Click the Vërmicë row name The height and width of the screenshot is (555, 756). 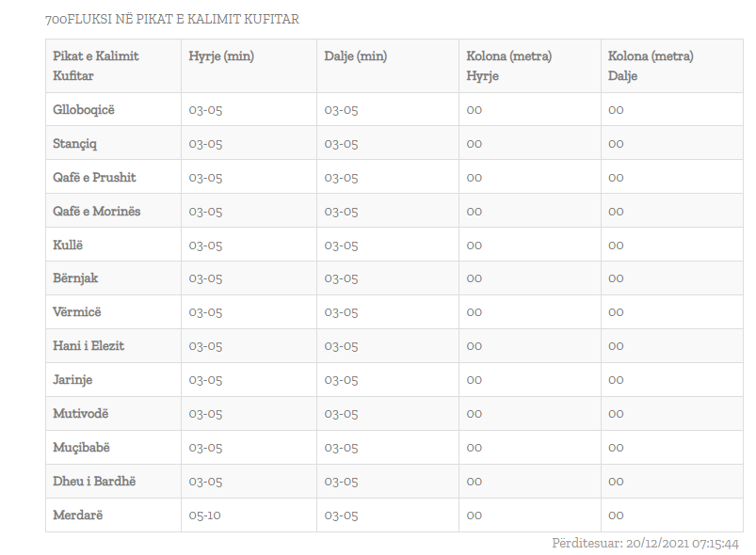(x=77, y=311)
